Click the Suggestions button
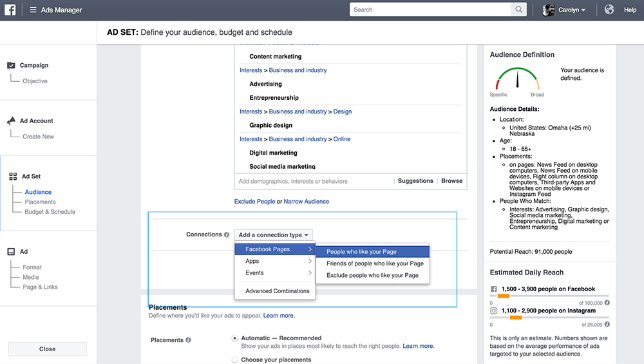 [415, 181]
